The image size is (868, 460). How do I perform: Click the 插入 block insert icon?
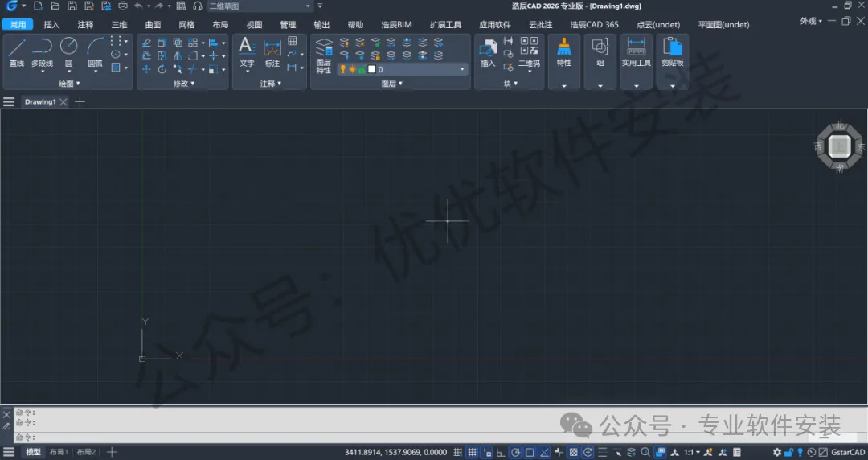coord(488,52)
